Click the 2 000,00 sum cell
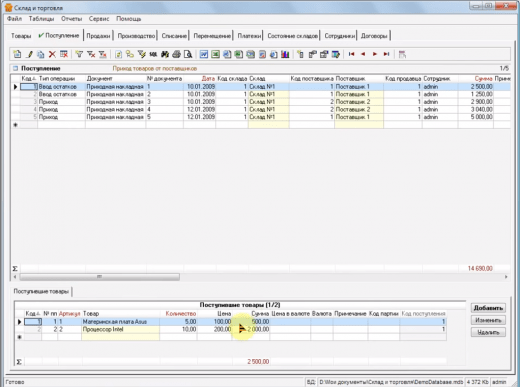 coord(251,329)
